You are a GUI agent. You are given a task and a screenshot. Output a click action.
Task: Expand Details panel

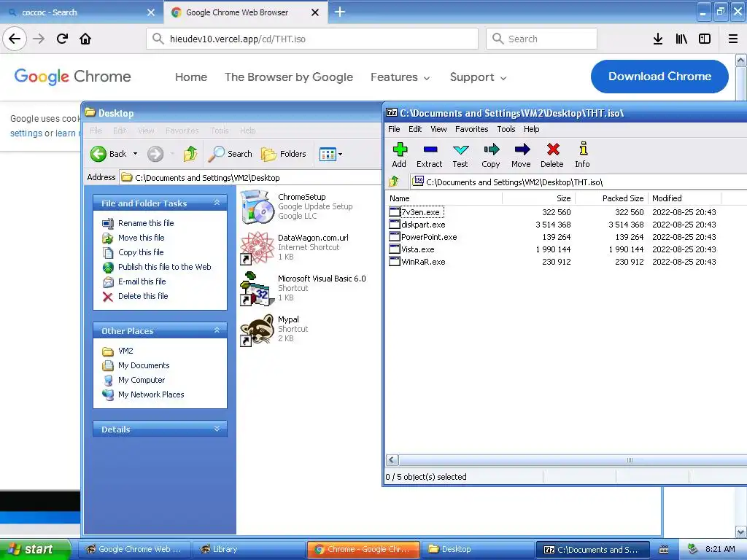217,429
